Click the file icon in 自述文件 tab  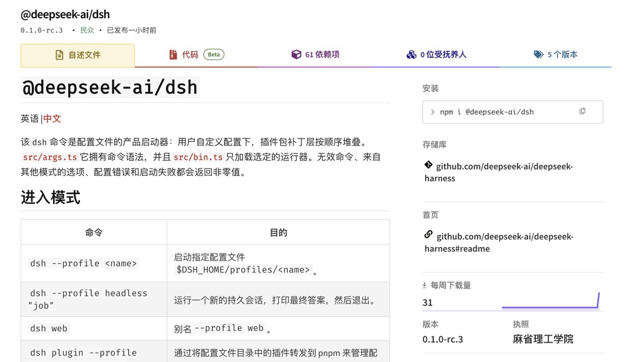[60, 55]
